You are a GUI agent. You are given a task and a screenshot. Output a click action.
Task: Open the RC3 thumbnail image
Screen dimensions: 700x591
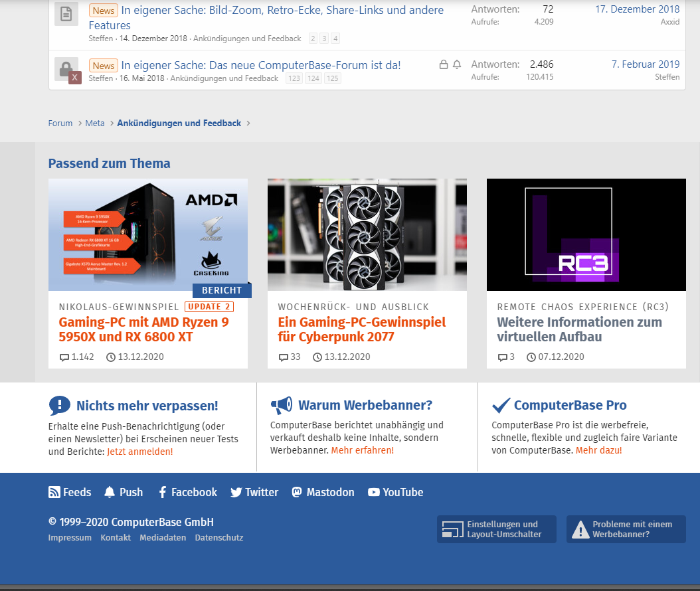point(586,235)
